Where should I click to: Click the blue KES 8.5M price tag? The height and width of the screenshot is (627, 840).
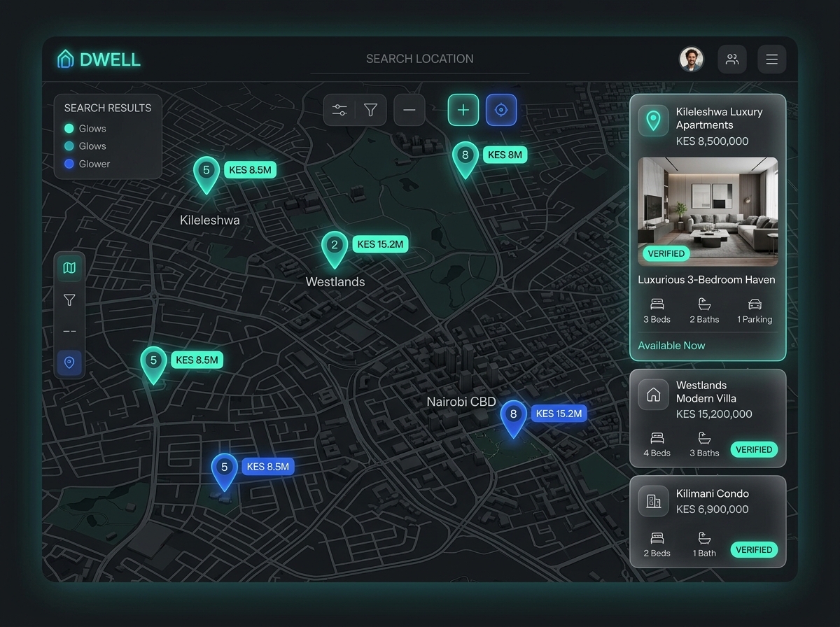268,467
